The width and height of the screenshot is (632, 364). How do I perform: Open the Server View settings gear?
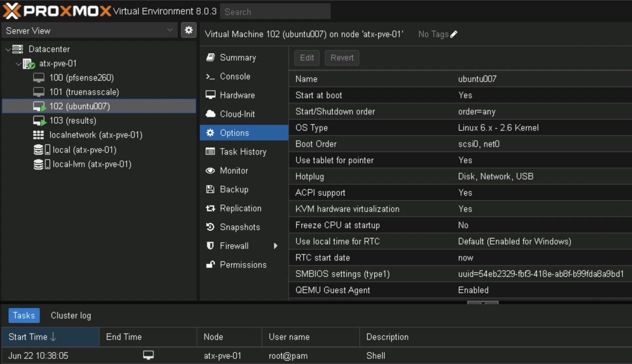click(x=188, y=30)
